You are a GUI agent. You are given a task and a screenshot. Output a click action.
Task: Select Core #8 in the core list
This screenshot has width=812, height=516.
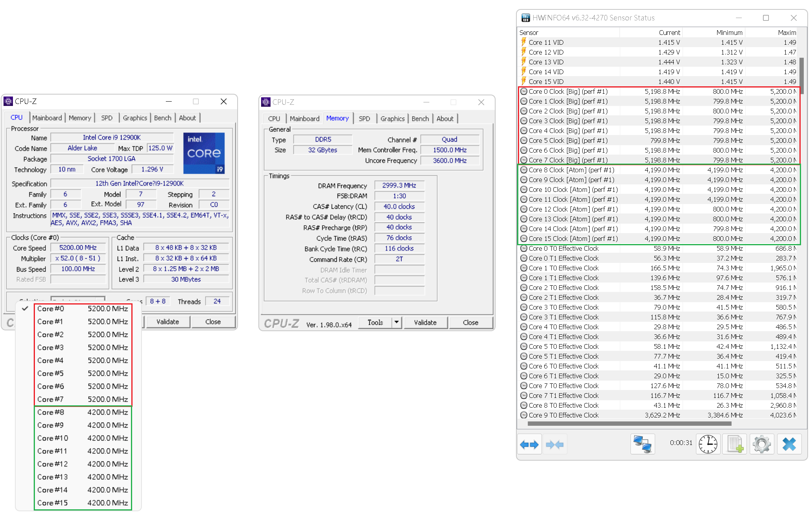pyautogui.click(x=83, y=412)
